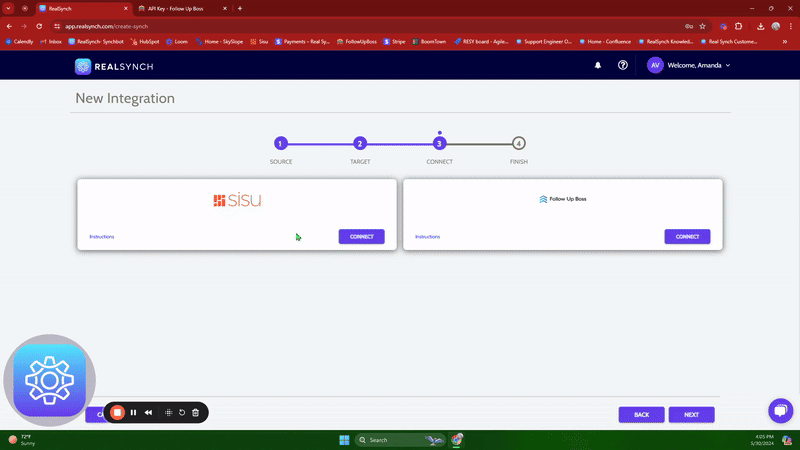Open the help question mark icon
800x450 pixels.
click(x=623, y=65)
